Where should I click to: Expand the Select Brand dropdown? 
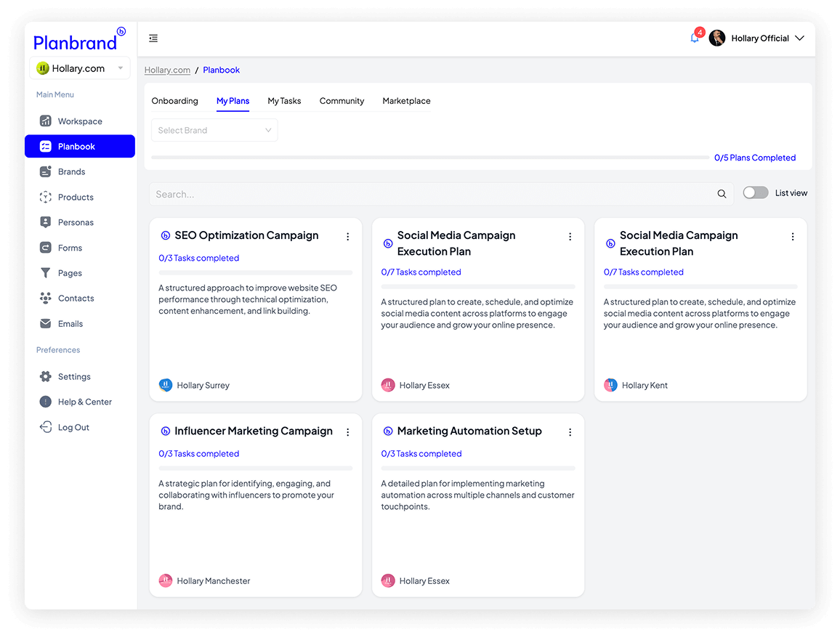(214, 131)
